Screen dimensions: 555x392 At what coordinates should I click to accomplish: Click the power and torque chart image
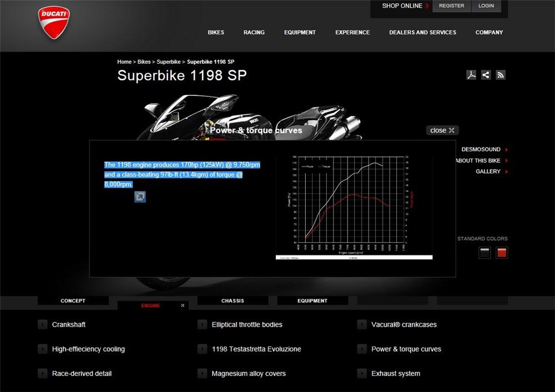(x=354, y=207)
